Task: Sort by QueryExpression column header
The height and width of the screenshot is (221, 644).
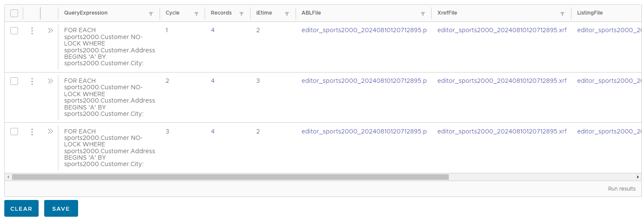Action: click(86, 13)
